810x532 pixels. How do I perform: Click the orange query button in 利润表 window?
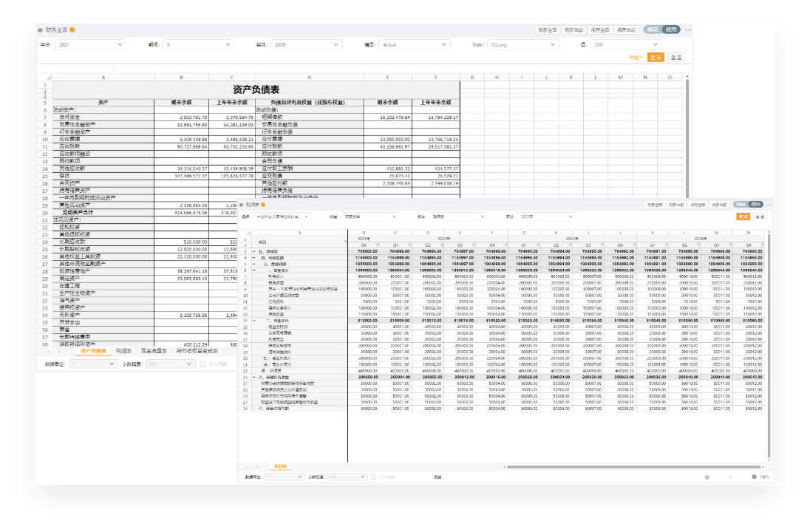coord(743,217)
